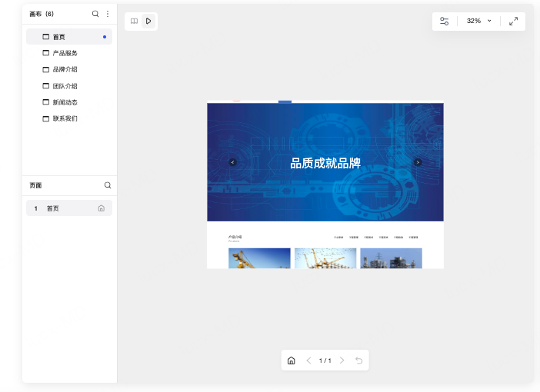Click the 页面 panel title
The width and height of the screenshot is (540, 392).
[35, 185]
